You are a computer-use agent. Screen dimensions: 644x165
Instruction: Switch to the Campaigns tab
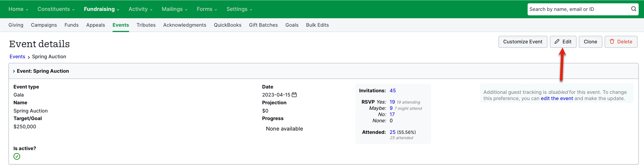44,25
